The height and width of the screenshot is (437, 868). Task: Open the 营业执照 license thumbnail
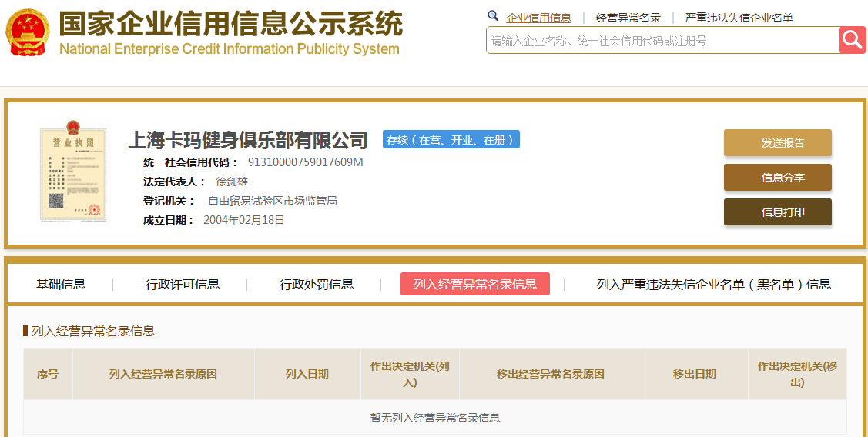[73, 173]
